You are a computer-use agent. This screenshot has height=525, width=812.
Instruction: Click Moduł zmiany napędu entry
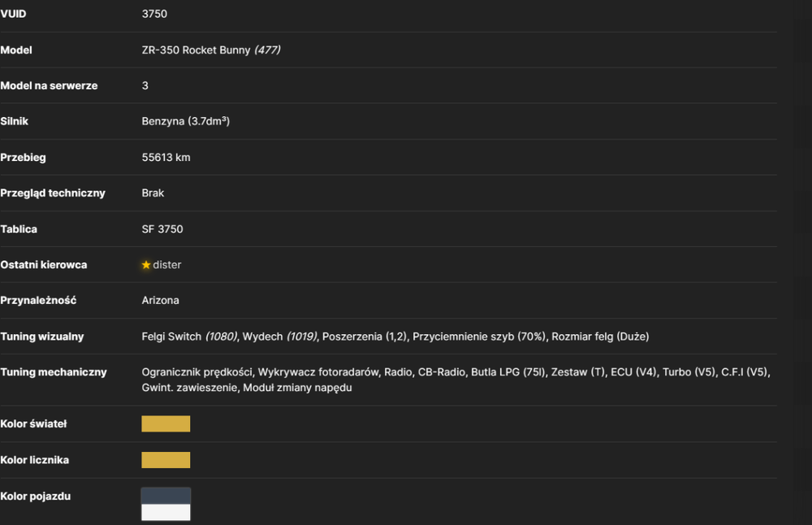tap(297, 388)
